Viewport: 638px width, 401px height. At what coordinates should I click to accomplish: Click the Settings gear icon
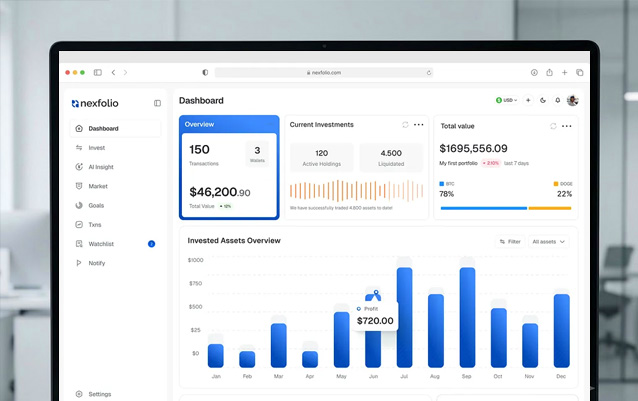[79, 394]
